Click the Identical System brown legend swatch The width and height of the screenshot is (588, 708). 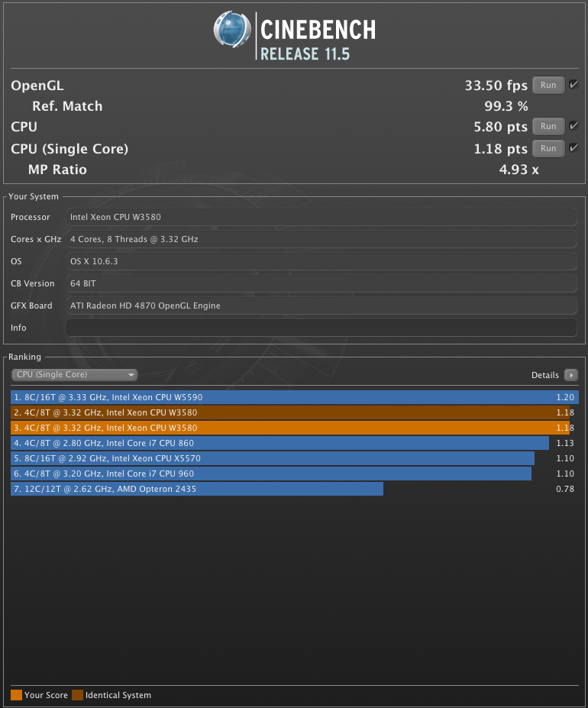(x=78, y=695)
